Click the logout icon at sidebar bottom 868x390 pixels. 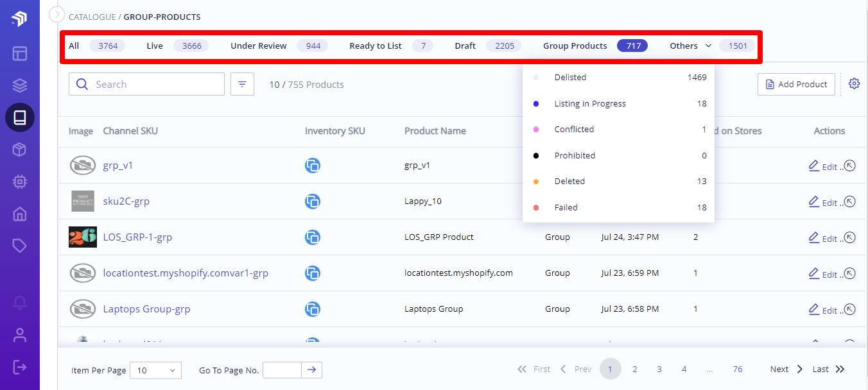[x=20, y=367]
